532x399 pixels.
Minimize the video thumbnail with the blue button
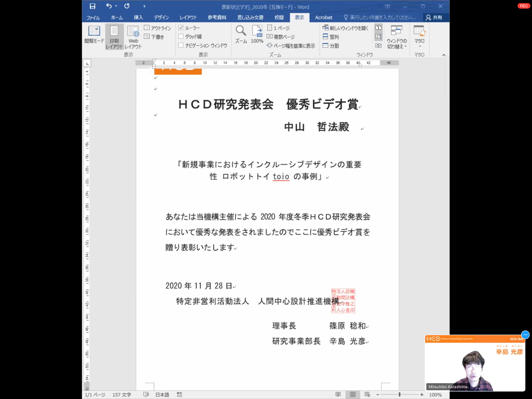(x=525, y=335)
